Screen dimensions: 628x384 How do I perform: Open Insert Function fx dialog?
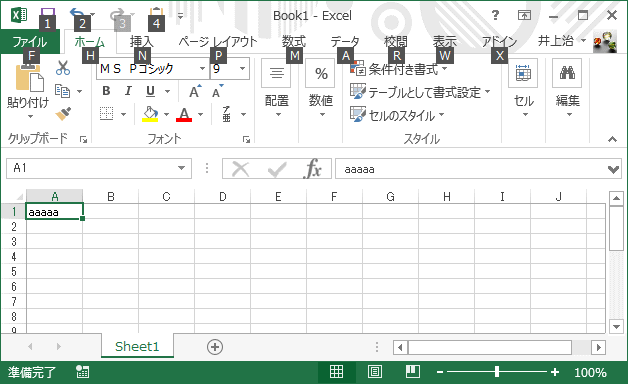(313, 169)
